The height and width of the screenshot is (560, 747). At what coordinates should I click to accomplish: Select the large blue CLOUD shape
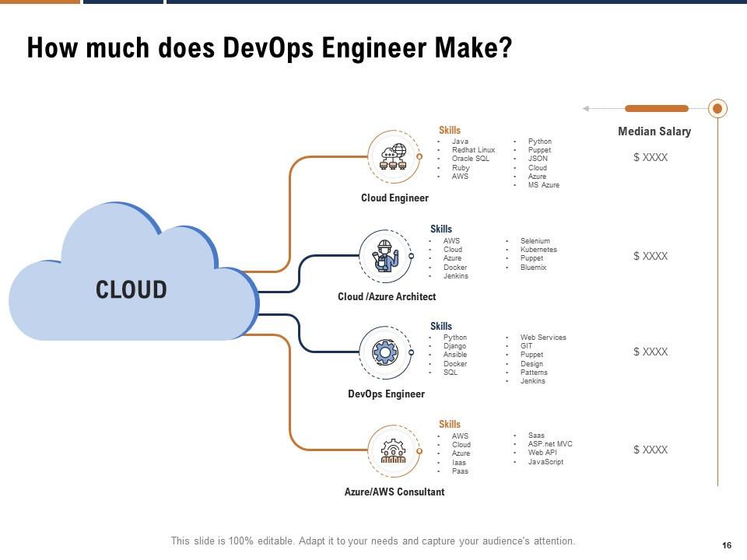131,289
